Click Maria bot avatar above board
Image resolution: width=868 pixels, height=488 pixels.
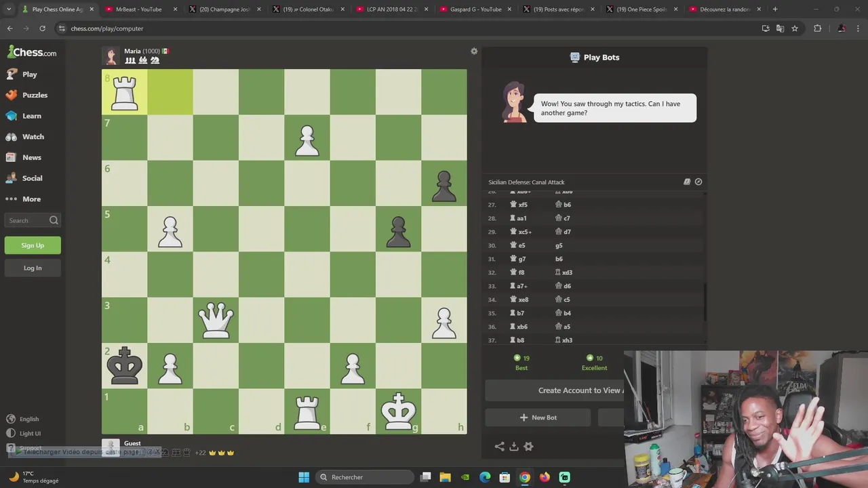tap(111, 56)
